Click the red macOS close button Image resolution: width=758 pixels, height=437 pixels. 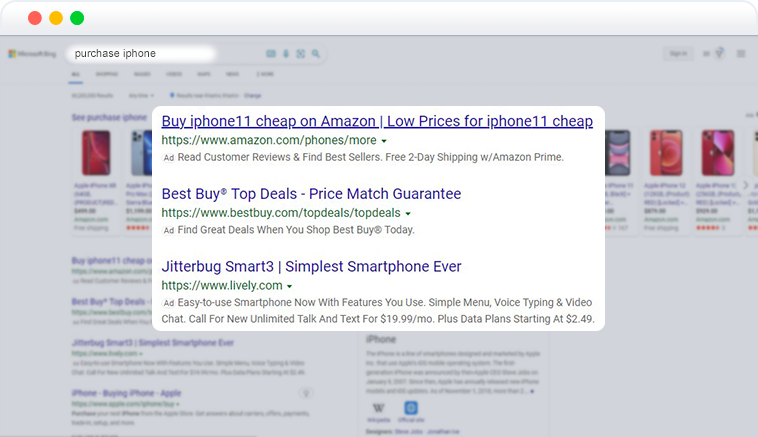coord(35,18)
